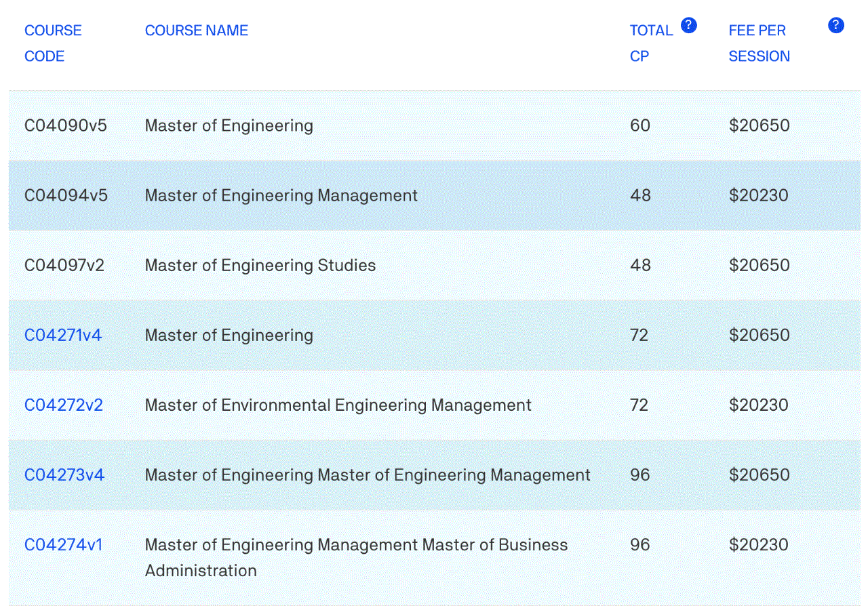The image size is (868, 606).
Task: Open course code C04272v2 link
Action: click(64, 405)
